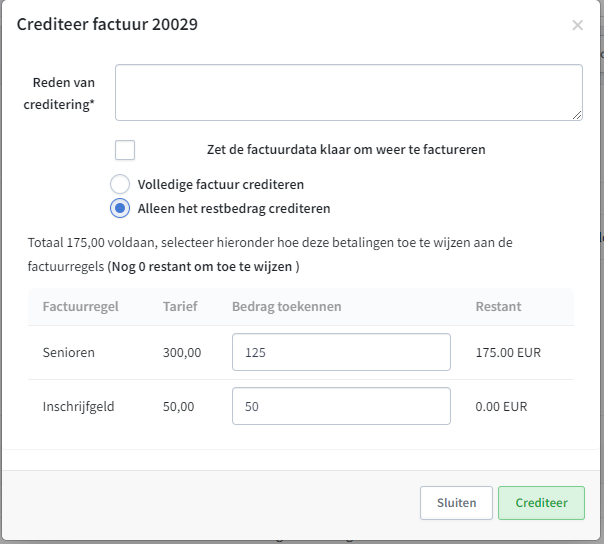Click the 'Alleen het restbedrag crediteren' label text
Viewport: 604px width, 544px height.
234,208
